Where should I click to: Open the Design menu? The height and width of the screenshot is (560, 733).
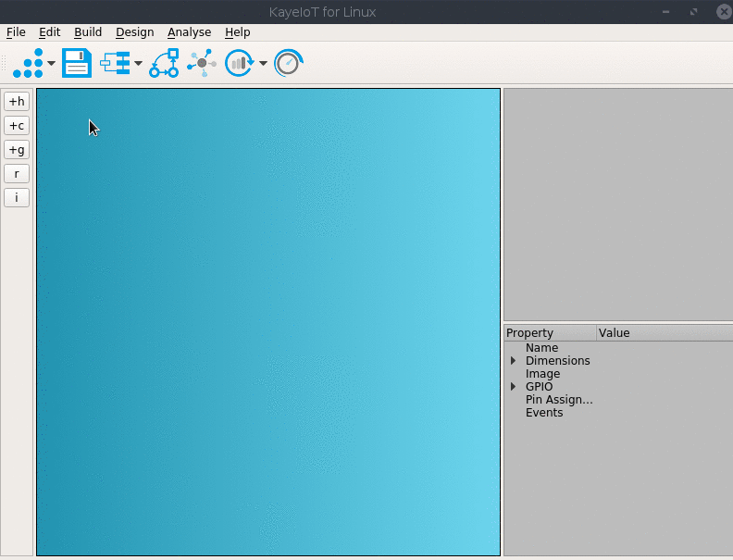click(134, 32)
